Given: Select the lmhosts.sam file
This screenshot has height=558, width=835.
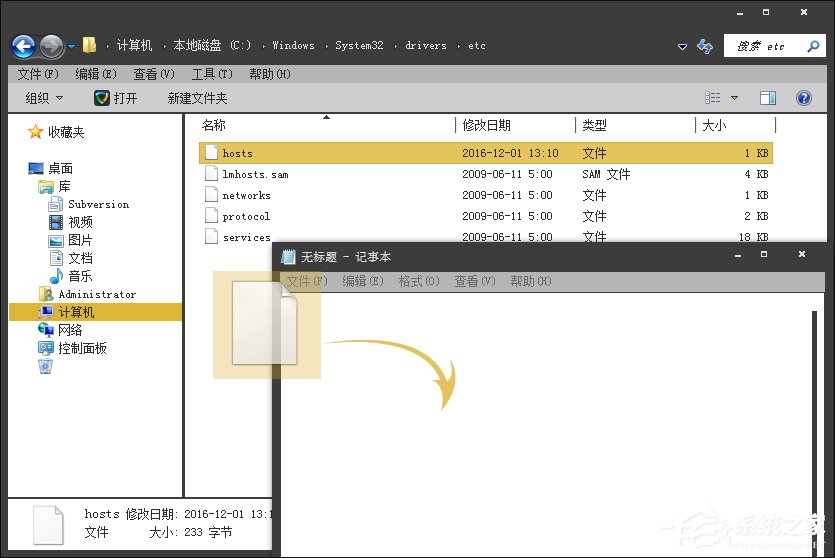Looking at the screenshot, I should 254,174.
